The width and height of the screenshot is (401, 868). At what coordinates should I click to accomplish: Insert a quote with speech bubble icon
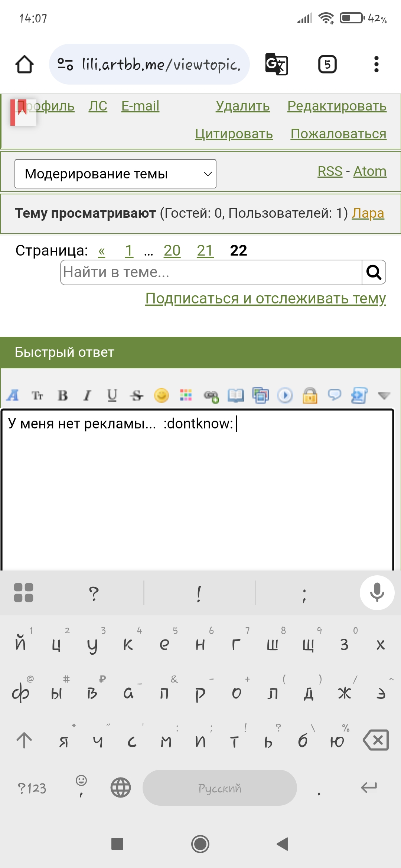pos(335,395)
